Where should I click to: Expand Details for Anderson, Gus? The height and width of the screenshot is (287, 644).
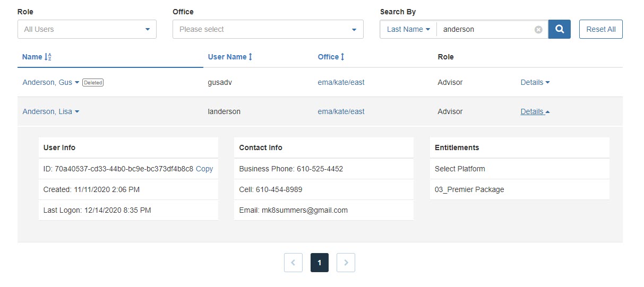tap(535, 82)
